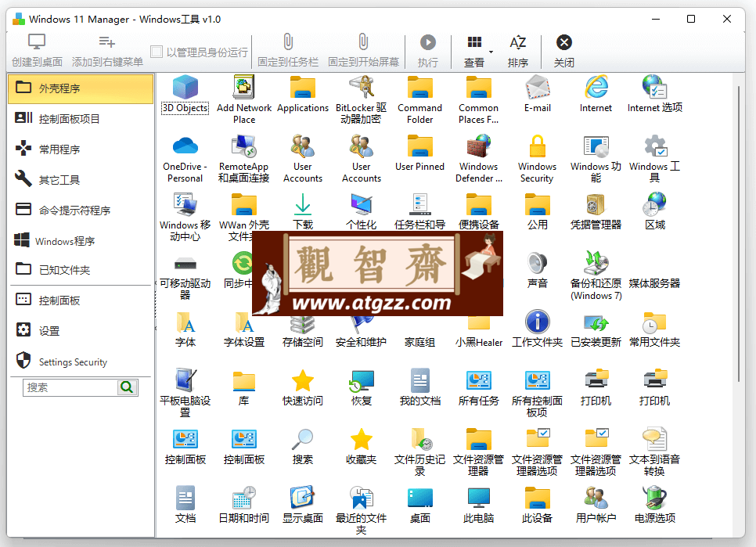
Task: Click the 排序 A-Z sort button
Action: click(518, 50)
